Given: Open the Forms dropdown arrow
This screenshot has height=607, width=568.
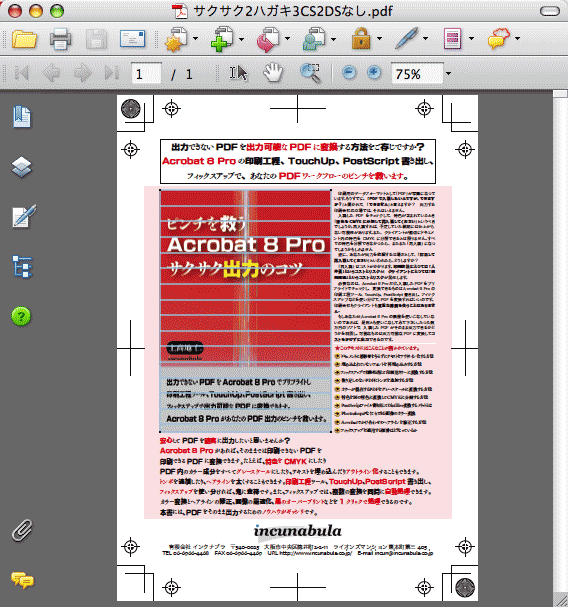Looking at the screenshot, I should click(x=472, y=39).
